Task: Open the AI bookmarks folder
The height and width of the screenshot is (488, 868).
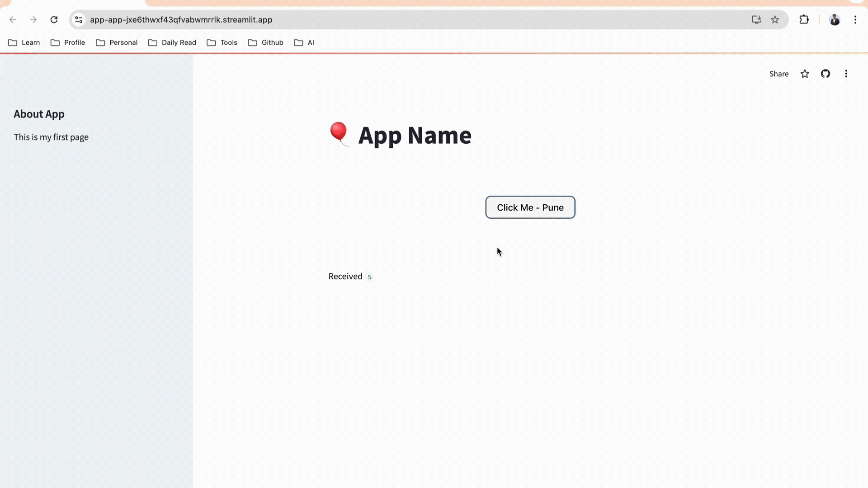Action: 304,42
